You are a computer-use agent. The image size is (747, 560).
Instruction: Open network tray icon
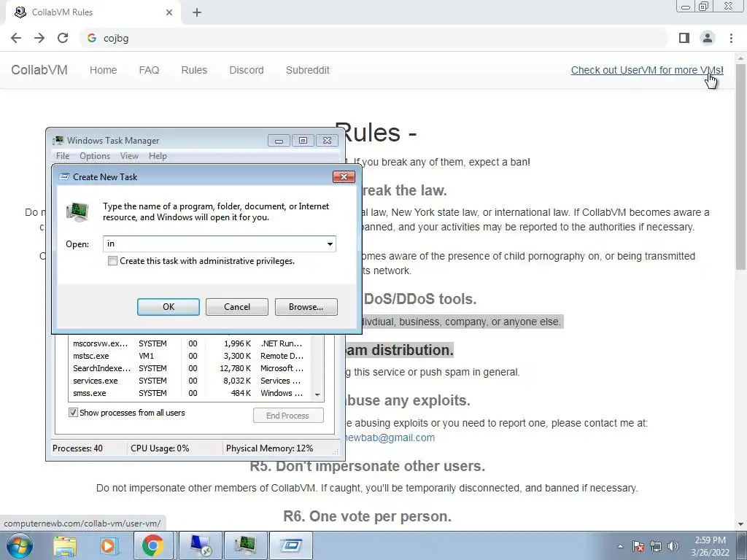tap(656, 546)
